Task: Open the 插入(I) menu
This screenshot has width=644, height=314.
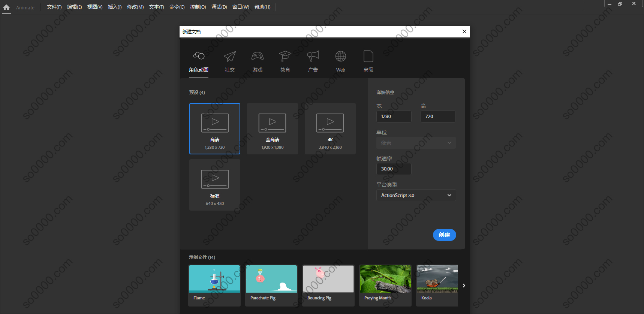Action: coord(115,7)
